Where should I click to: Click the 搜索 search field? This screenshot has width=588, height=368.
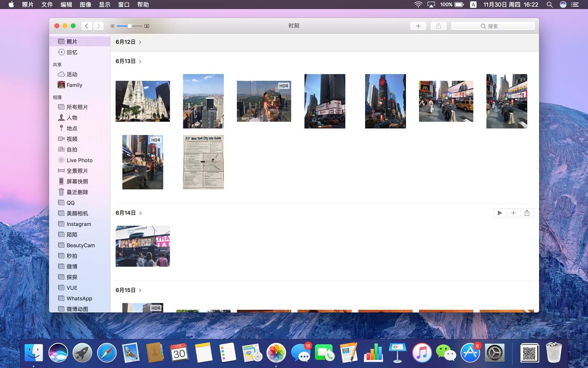(x=492, y=26)
